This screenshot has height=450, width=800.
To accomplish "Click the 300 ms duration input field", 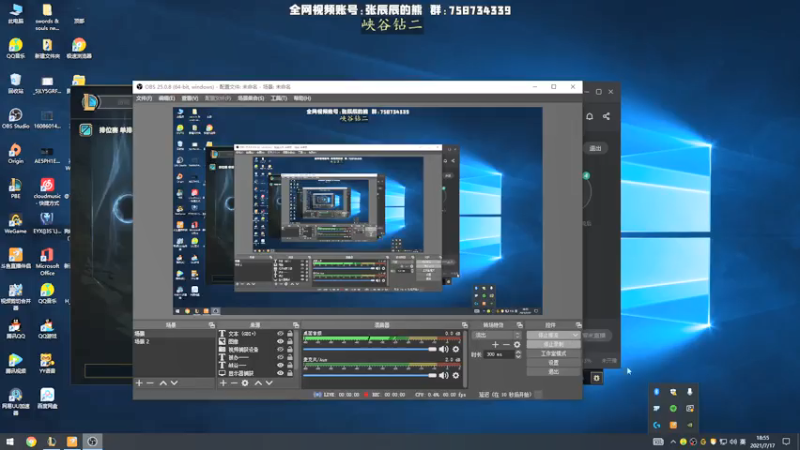I will coord(499,354).
